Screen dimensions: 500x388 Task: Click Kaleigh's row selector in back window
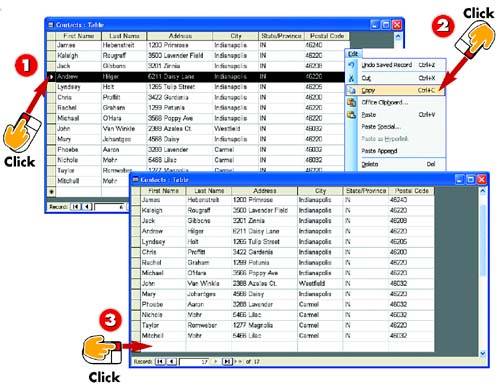[x=51, y=56]
